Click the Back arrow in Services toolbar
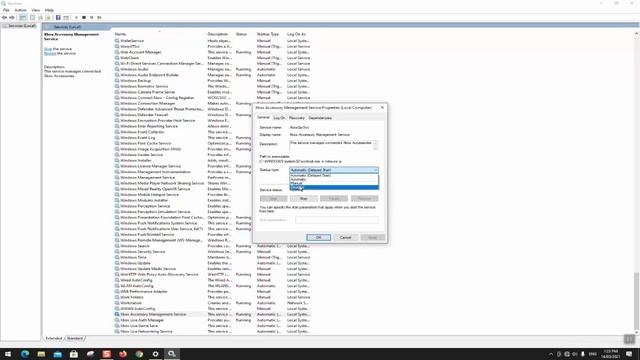This screenshot has width=640, height=360. click(x=4, y=18)
